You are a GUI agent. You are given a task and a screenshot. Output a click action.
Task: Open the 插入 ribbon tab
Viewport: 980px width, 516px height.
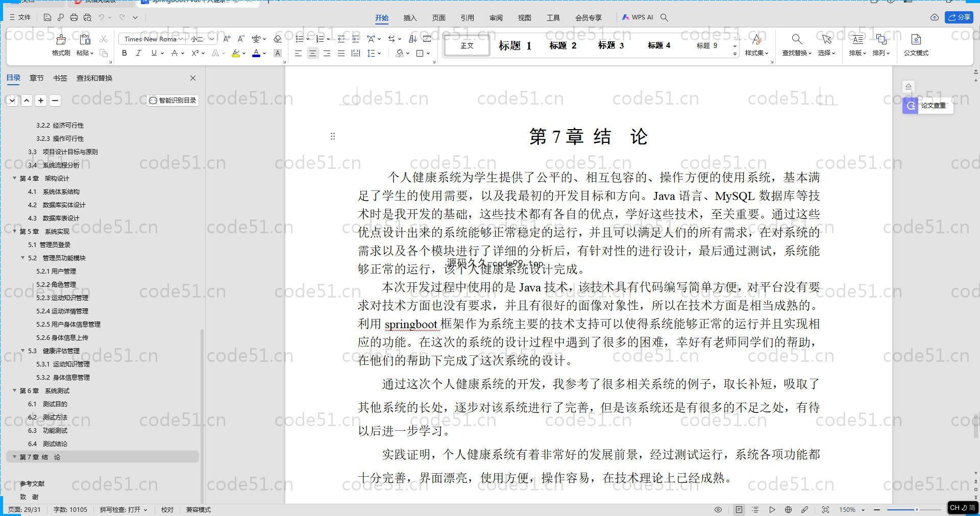[x=410, y=17]
